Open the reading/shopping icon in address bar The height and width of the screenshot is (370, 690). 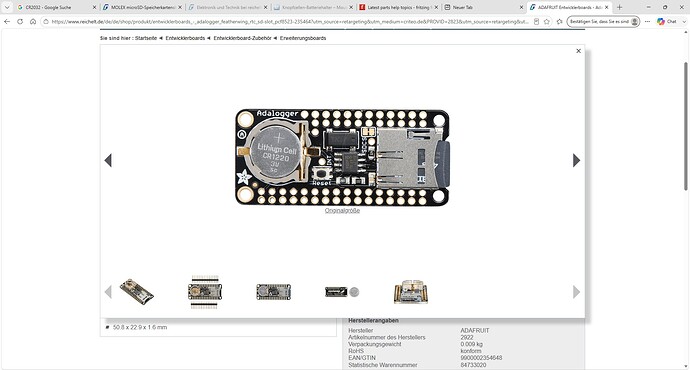536,22
